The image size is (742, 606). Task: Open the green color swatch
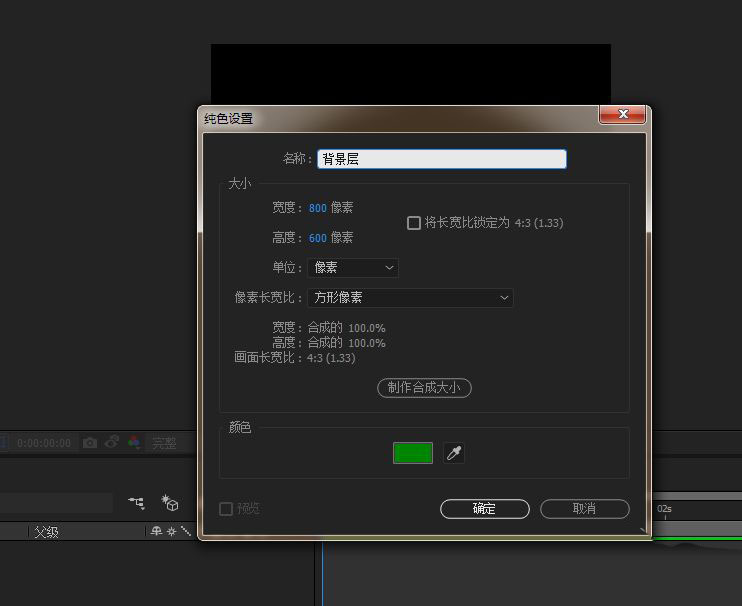point(413,453)
